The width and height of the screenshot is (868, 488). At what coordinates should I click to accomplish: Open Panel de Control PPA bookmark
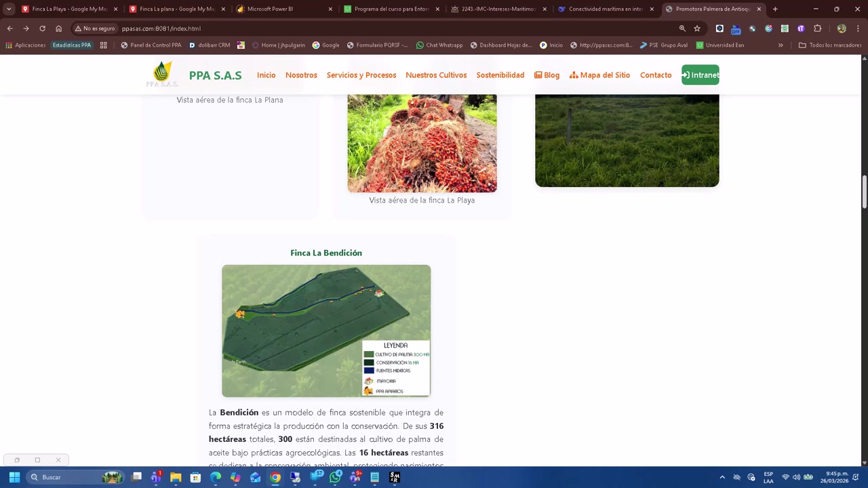[151, 45]
